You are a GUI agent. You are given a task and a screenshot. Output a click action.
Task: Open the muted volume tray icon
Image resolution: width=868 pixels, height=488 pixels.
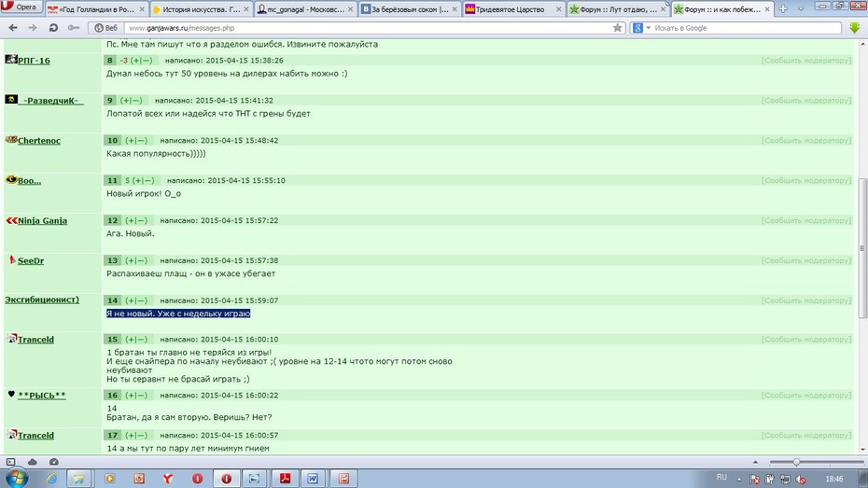pyautogui.click(x=801, y=480)
